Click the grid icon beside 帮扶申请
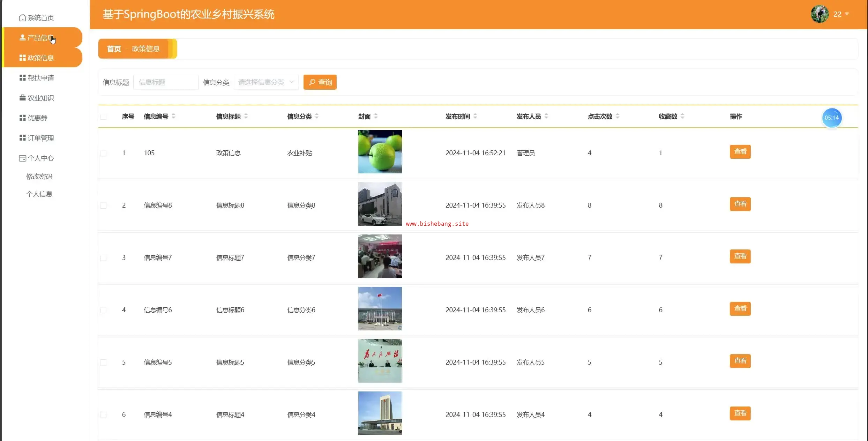 click(x=22, y=78)
